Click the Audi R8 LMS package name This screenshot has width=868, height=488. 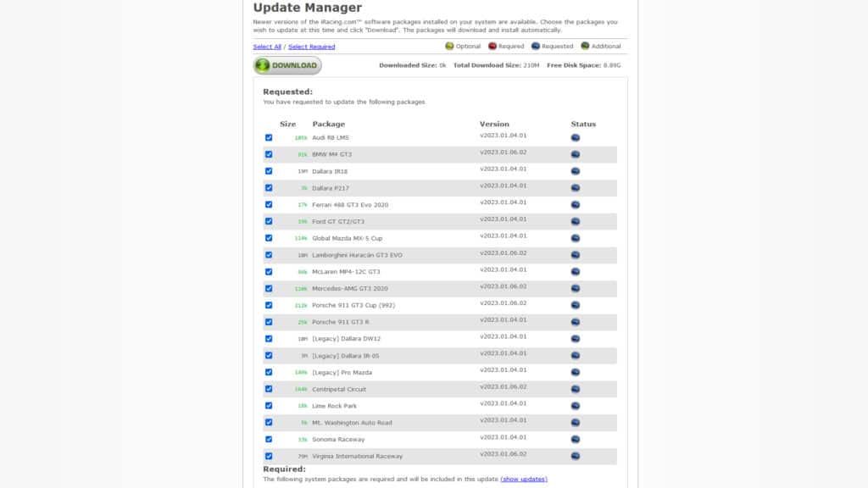331,138
